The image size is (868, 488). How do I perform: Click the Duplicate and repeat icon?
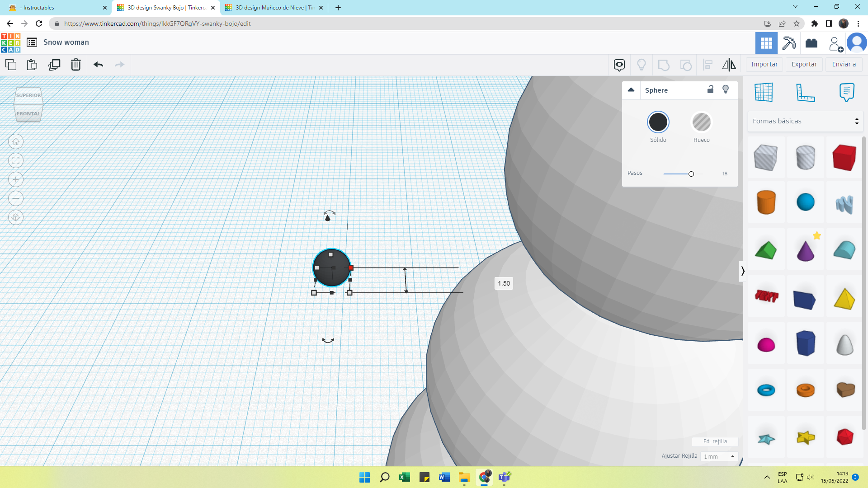54,65
